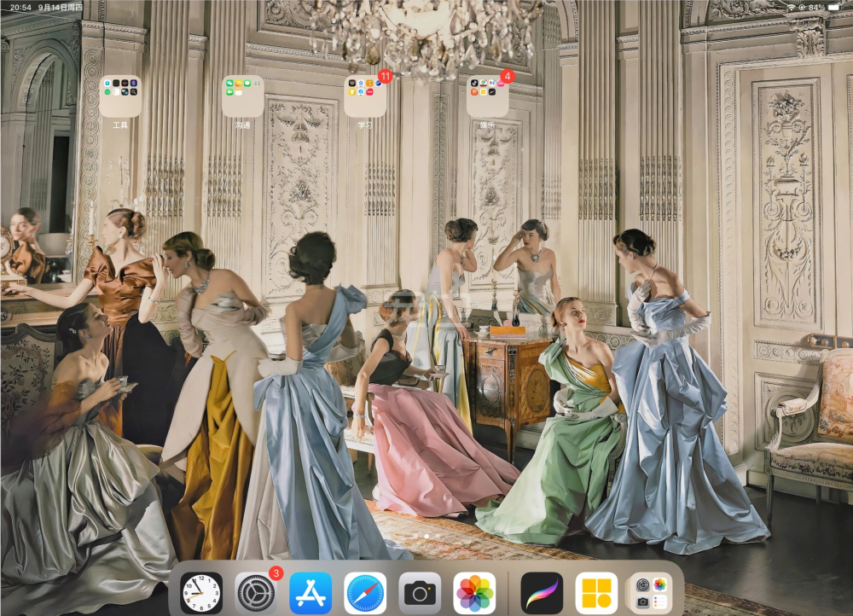Tap the time 20:54 in status bar
Image resolution: width=853 pixels, height=616 pixels.
16,7
